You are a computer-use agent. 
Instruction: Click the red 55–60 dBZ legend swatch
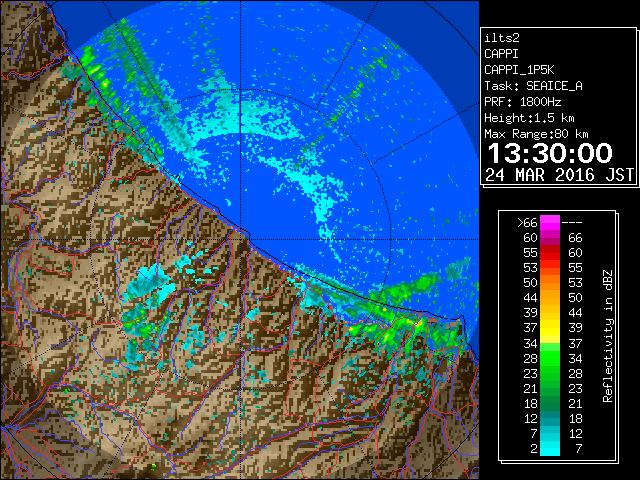550,252
